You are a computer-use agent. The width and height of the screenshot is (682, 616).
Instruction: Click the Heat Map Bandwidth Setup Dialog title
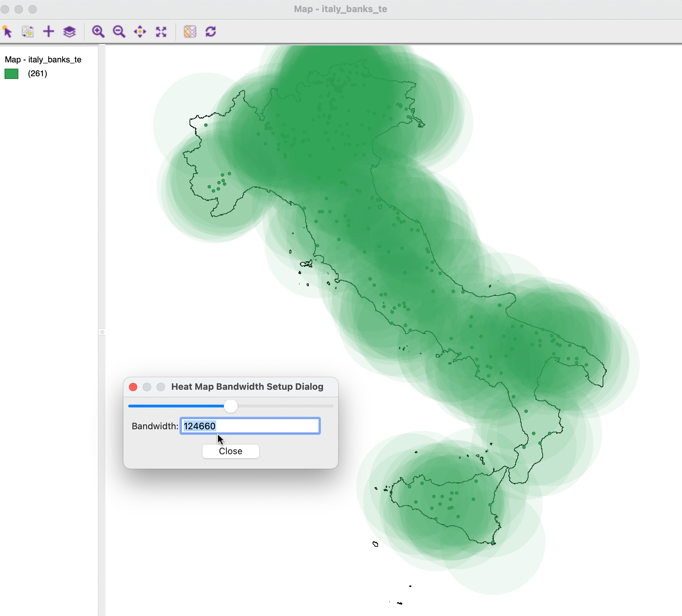(247, 387)
